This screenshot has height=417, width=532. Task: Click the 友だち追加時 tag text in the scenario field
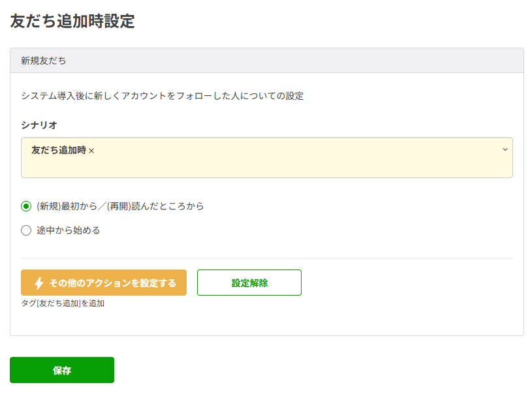point(58,150)
